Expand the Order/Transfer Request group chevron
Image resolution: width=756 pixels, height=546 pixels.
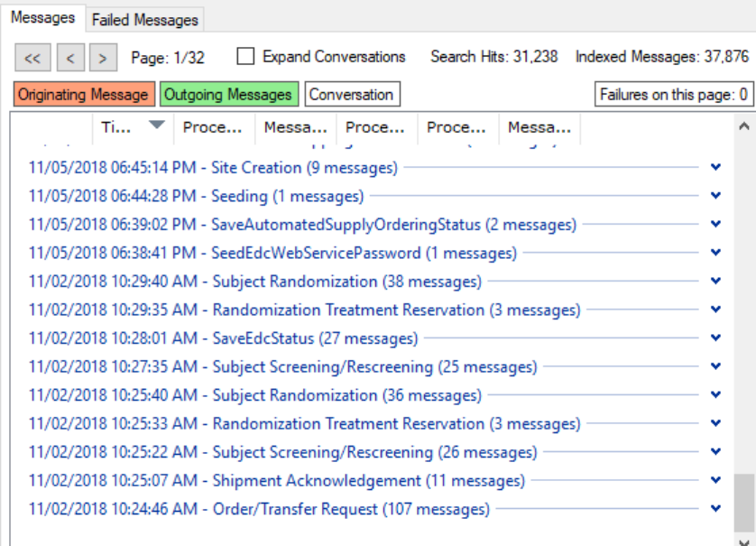(x=716, y=509)
